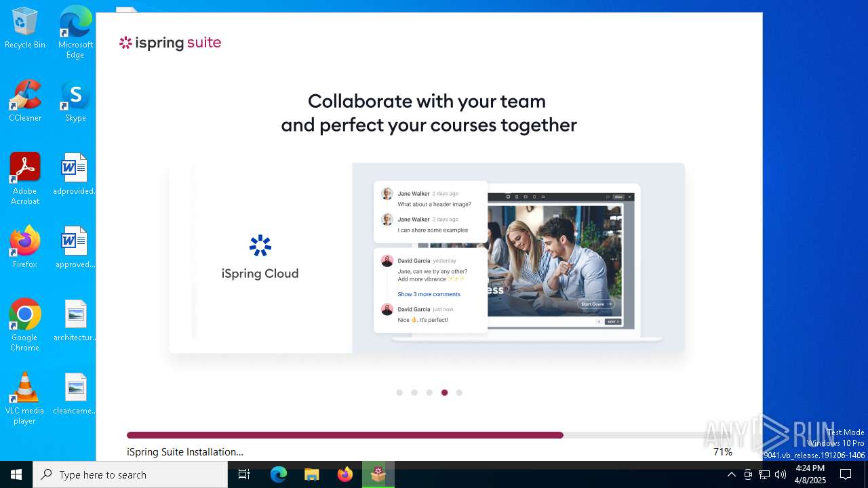Open the notification center icon

(846, 474)
